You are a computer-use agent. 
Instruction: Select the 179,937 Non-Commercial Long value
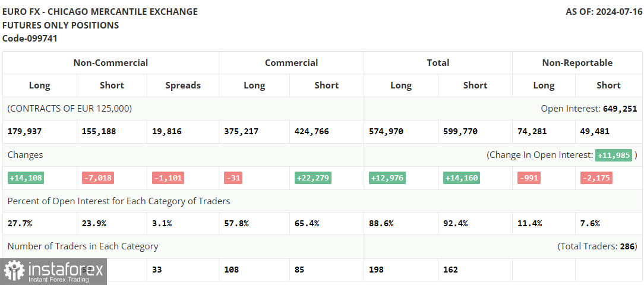point(25,131)
